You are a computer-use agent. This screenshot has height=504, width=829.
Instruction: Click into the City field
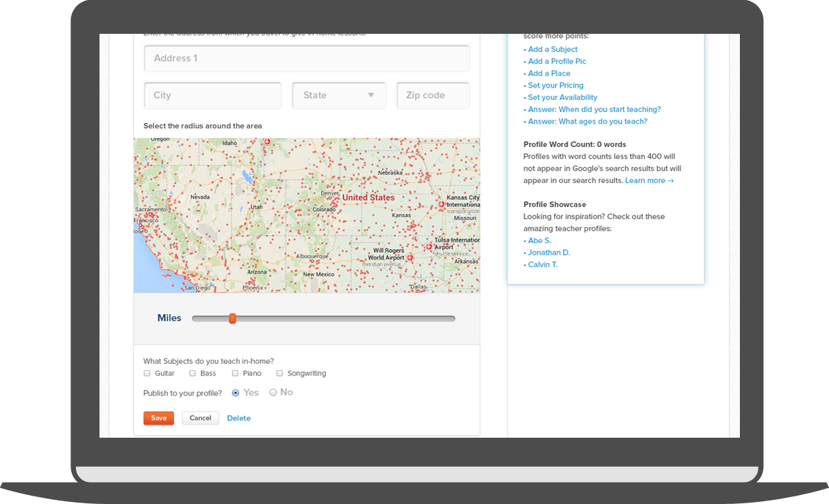click(x=213, y=95)
